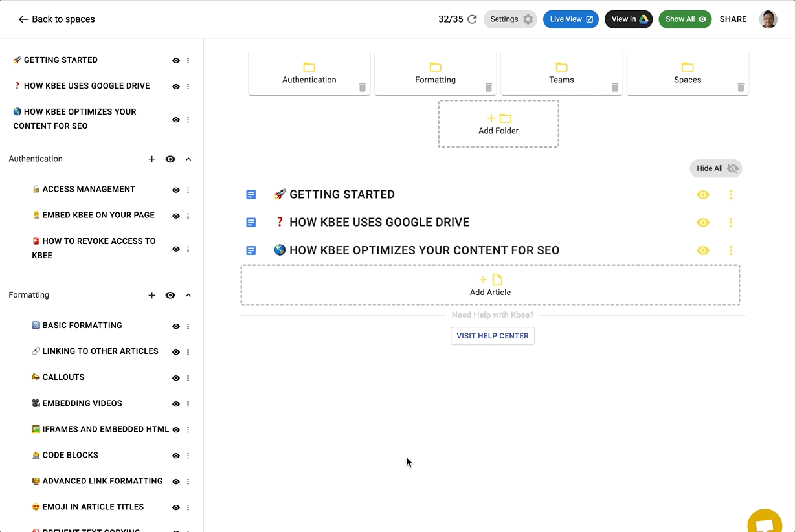
Task: Click the Hide All button
Action: click(x=716, y=168)
